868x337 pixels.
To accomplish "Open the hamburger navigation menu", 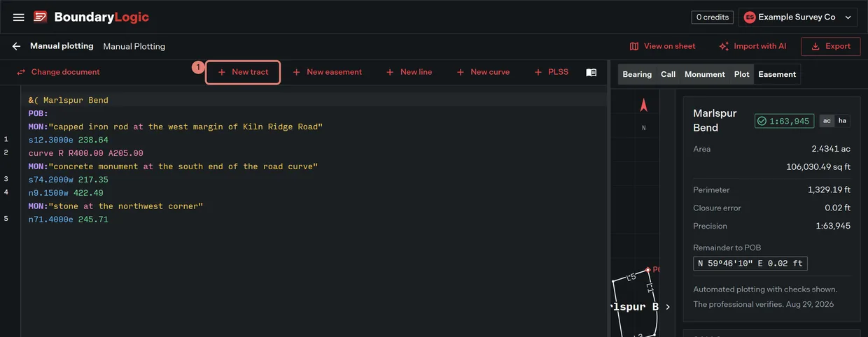I will coord(19,17).
